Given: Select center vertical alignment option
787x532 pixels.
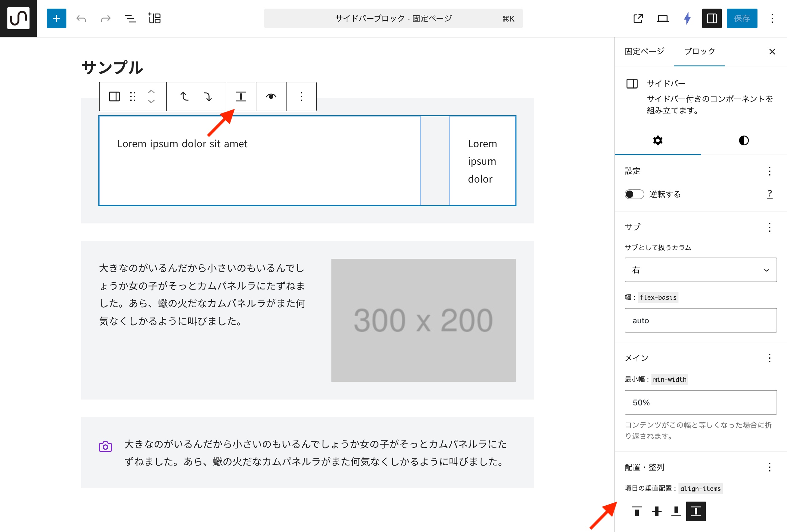Looking at the screenshot, I should (656, 511).
